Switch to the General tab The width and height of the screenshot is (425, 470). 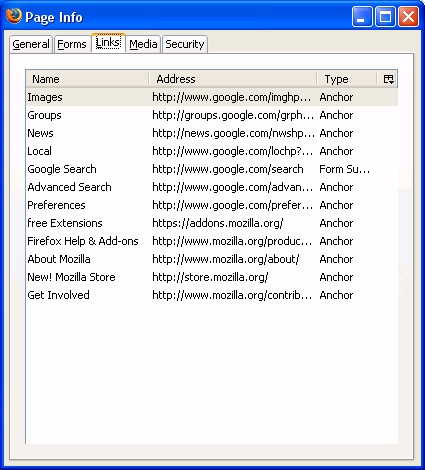coord(31,44)
